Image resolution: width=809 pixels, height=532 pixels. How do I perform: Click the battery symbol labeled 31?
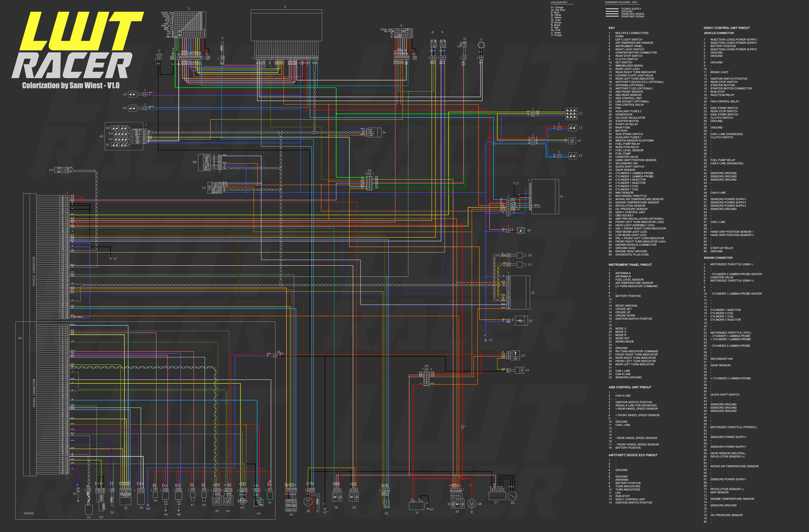point(416,505)
